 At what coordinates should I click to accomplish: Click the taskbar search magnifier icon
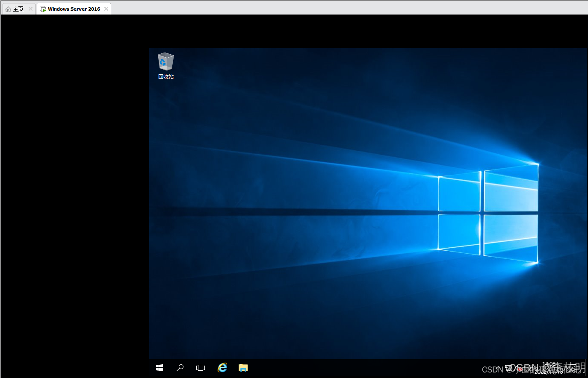point(180,368)
